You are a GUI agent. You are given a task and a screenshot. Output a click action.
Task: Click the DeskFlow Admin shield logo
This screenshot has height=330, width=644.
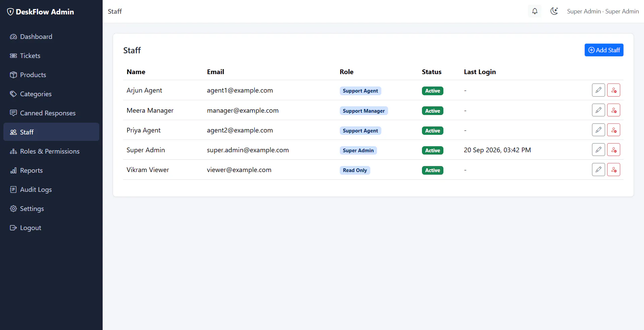(x=10, y=12)
